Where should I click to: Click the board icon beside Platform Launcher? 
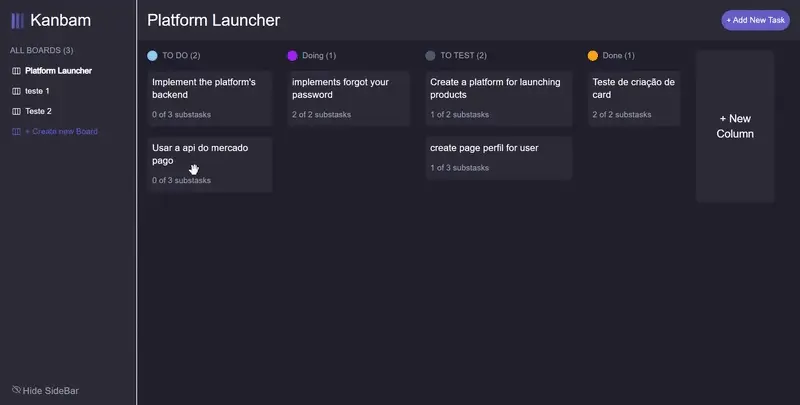click(16, 71)
